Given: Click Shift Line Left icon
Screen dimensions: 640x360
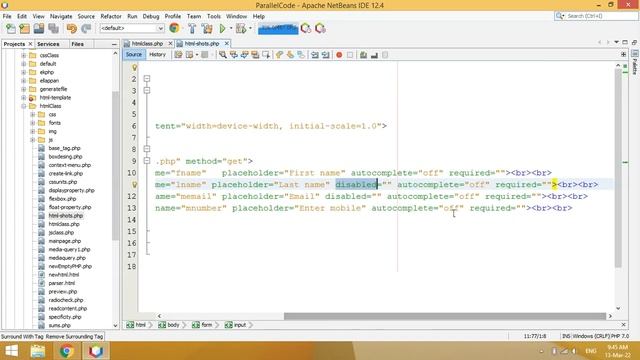Looking at the screenshot, I should (x=315, y=55).
